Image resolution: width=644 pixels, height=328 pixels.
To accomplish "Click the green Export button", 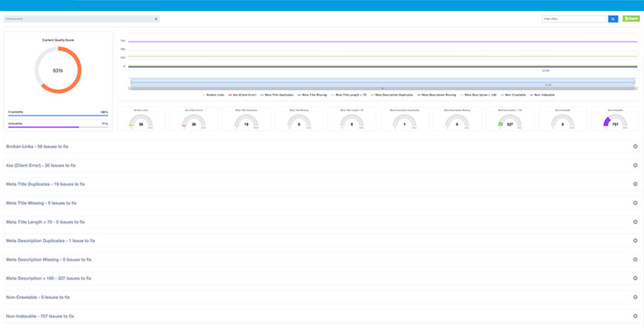I will (631, 19).
